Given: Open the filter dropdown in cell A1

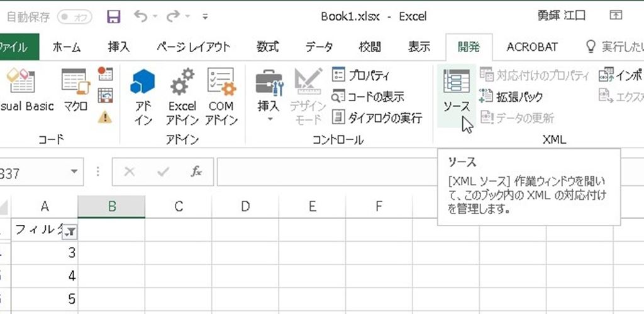Looking at the screenshot, I should click(70, 232).
